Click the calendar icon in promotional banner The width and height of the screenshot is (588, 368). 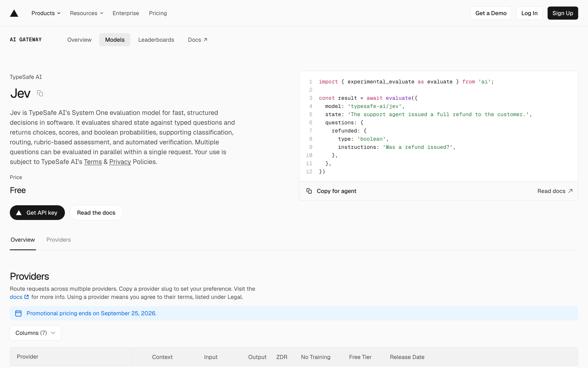pyautogui.click(x=18, y=313)
